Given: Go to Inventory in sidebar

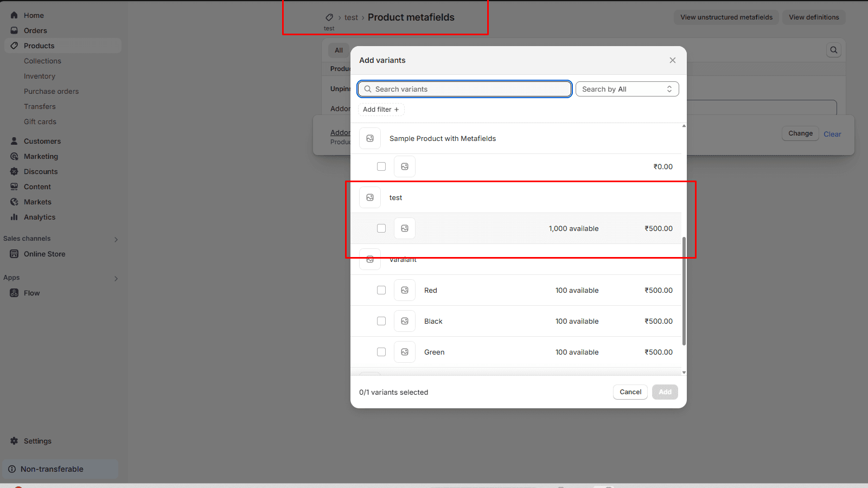Looking at the screenshot, I should pos(39,76).
